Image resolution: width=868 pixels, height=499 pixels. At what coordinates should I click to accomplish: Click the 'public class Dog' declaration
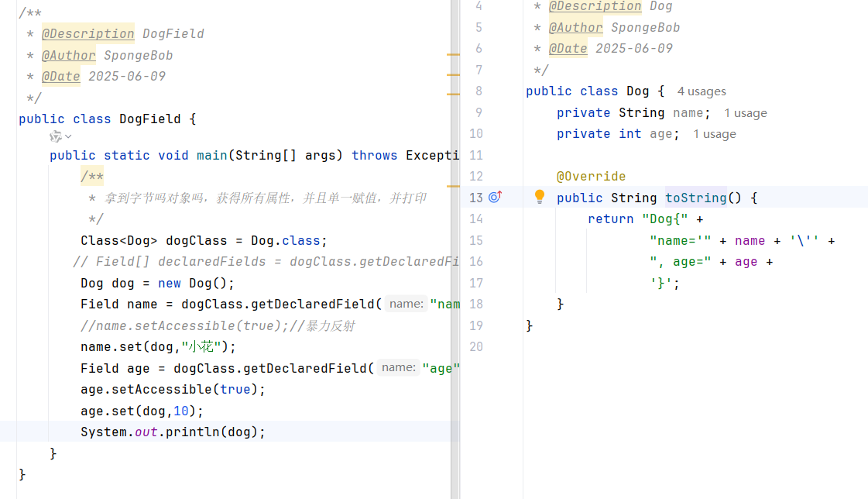(595, 91)
